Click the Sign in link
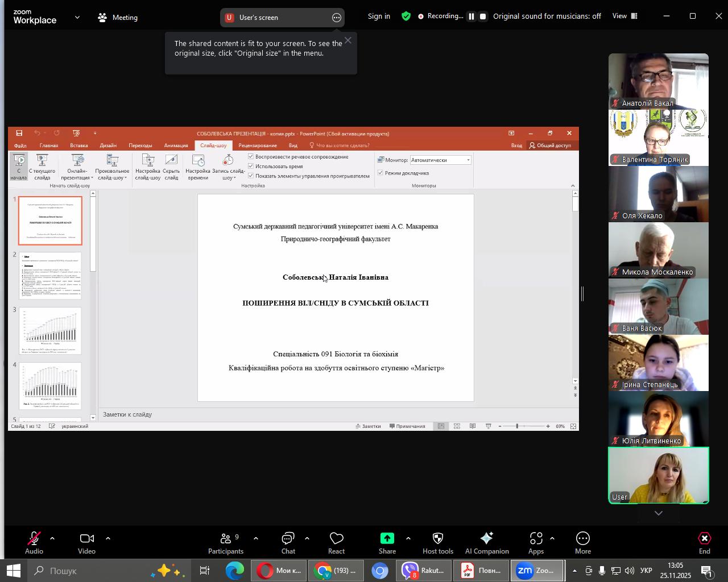 click(x=379, y=16)
